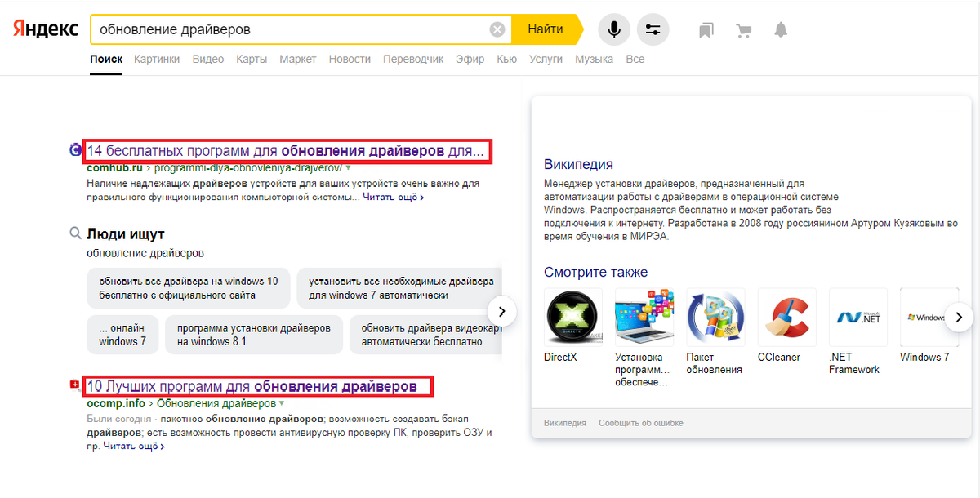980x498 pixels.
Task: Click the magnifier icon beside Люди ищут
Action: (76, 234)
